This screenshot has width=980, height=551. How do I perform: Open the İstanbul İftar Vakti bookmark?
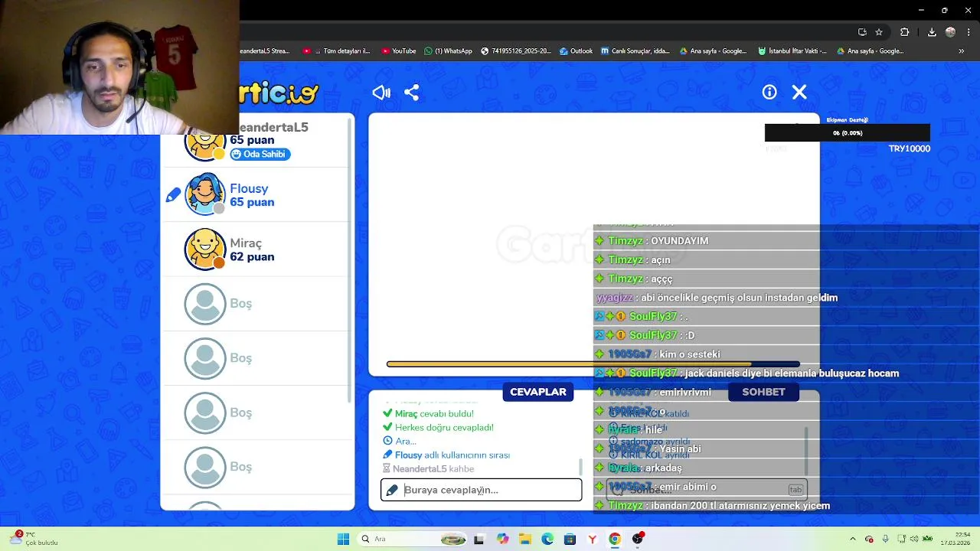click(792, 51)
